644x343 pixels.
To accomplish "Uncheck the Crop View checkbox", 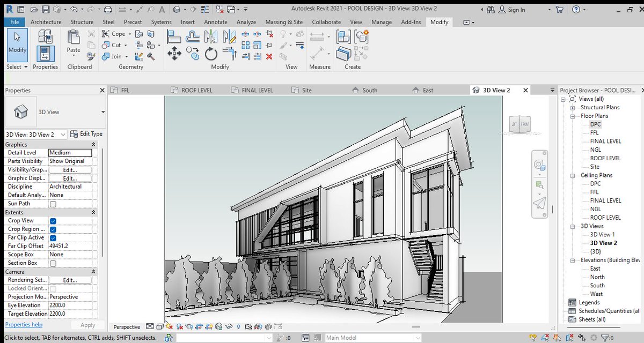I will (x=53, y=221).
